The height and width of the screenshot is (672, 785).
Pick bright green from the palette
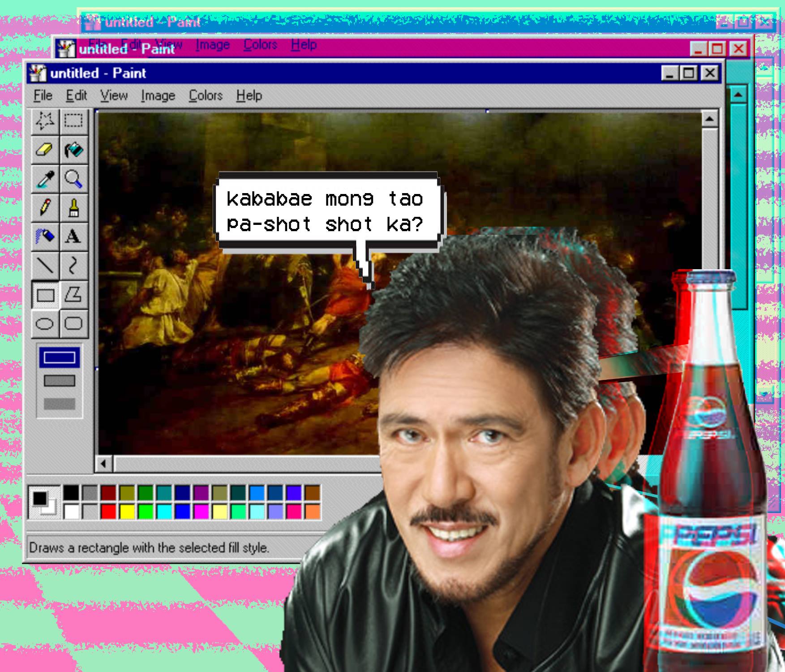click(145, 511)
